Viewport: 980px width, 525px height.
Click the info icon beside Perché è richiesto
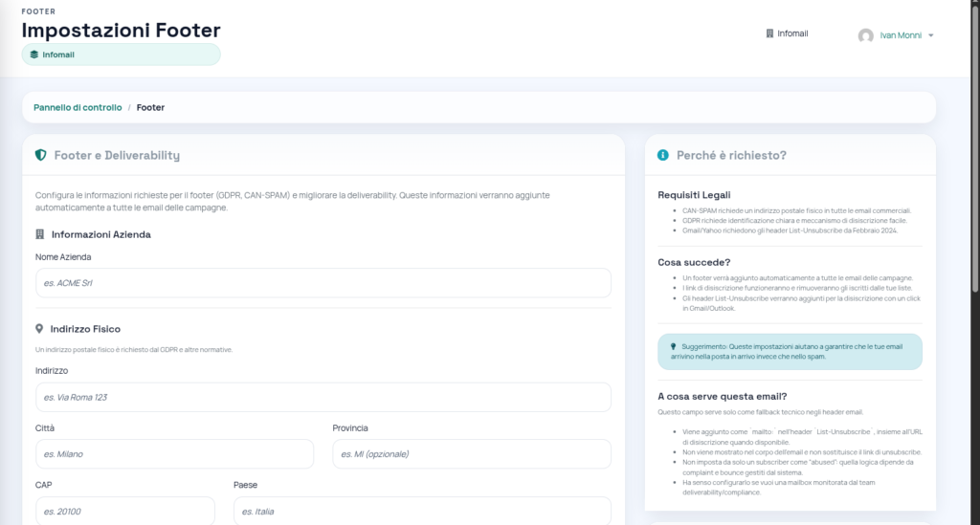pyautogui.click(x=663, y=155)
